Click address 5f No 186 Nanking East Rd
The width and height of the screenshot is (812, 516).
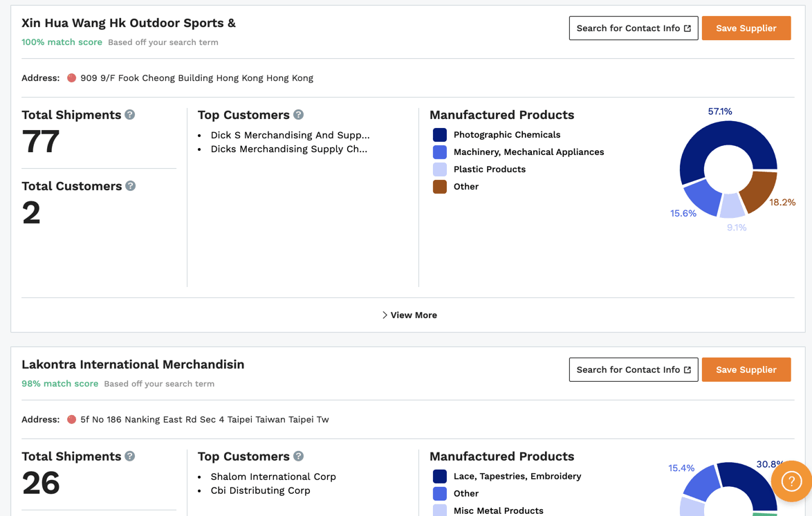205,419
